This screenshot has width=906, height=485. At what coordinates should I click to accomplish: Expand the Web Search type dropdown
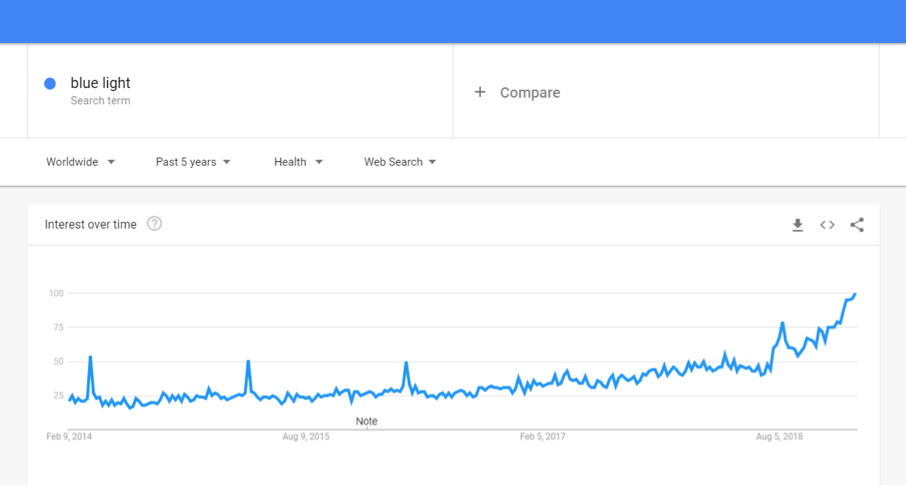[400, 162]
